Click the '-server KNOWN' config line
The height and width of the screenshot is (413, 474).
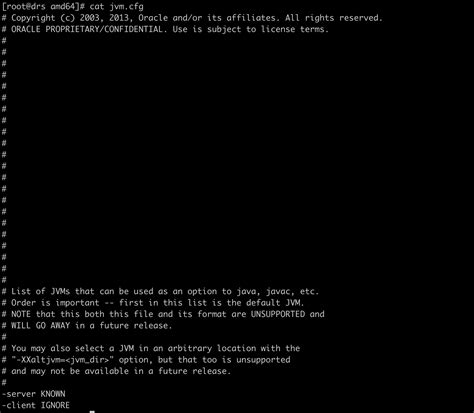34,394
